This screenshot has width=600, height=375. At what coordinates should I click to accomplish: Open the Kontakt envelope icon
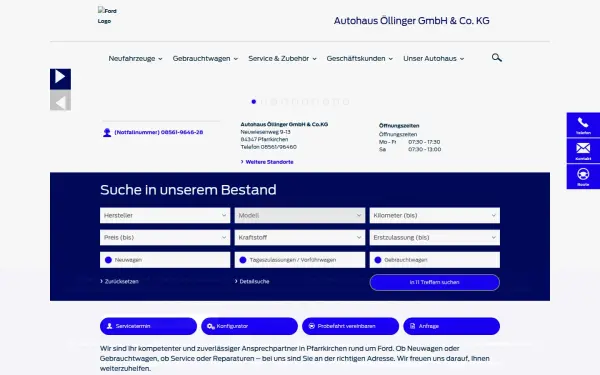583,151
